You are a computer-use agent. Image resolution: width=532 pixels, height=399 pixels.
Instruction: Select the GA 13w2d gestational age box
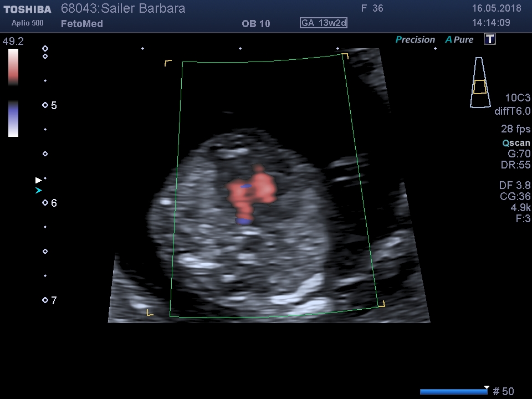[323, 23]
